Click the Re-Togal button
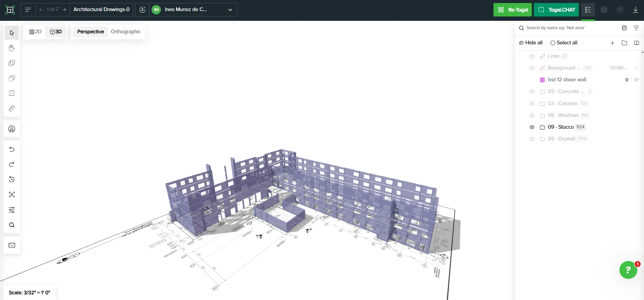Screen dimensions: 644x300 point(513,10)
